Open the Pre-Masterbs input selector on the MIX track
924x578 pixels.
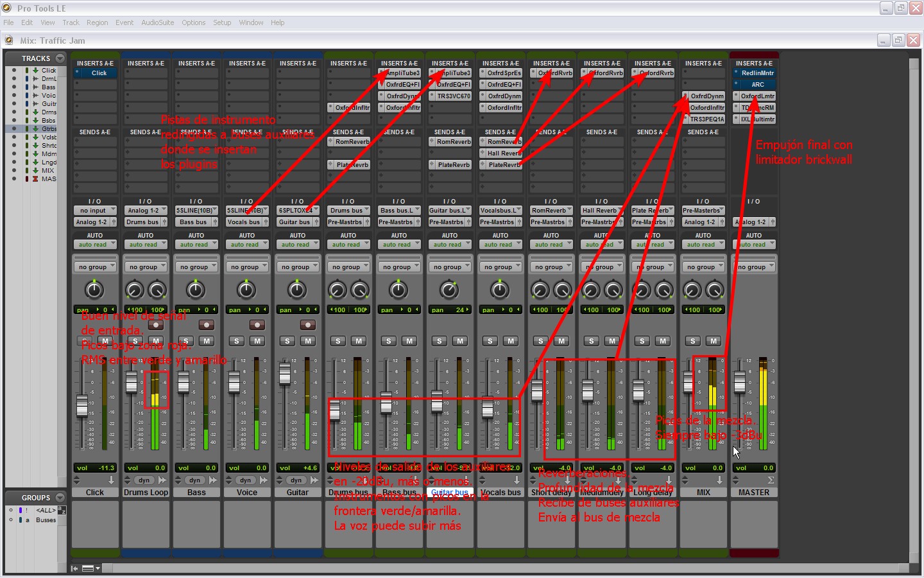[703, 211]
